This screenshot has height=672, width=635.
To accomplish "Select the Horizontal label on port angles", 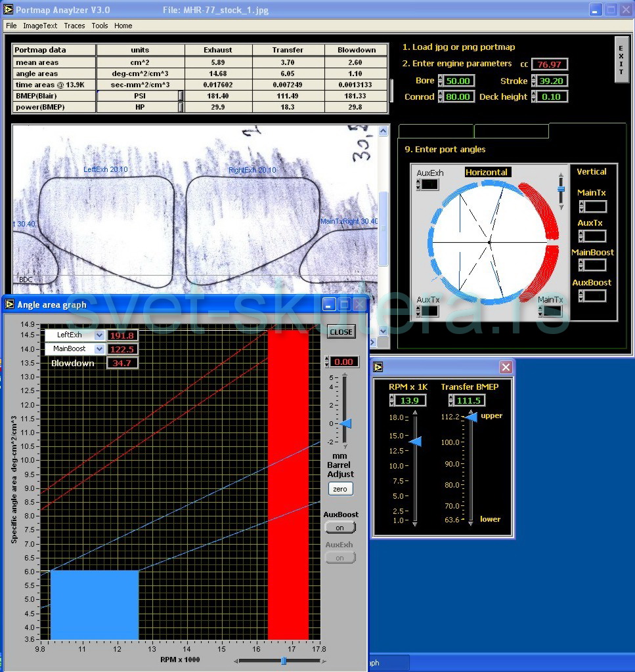I will [x=487, y=173].
